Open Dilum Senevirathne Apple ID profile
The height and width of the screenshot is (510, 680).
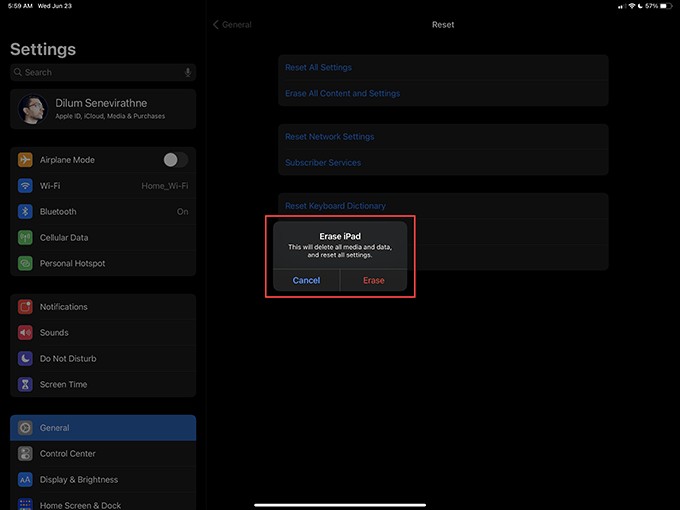(103, 109)
